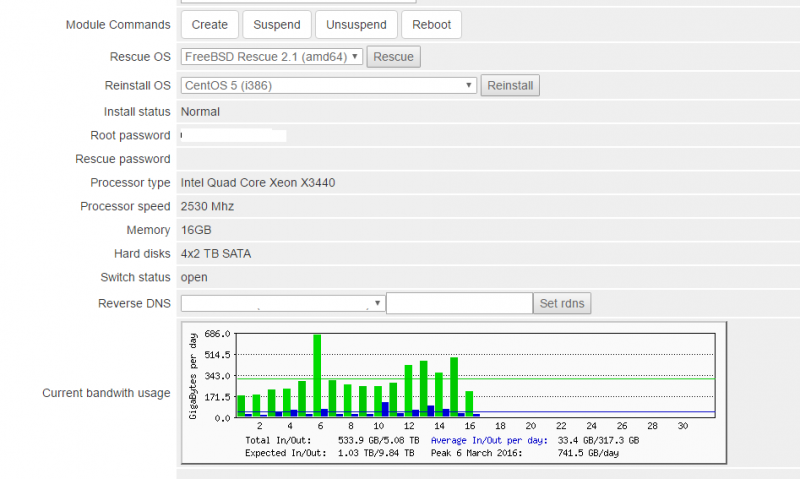
Task: Click the Unsuspend button
Action: 356,24
